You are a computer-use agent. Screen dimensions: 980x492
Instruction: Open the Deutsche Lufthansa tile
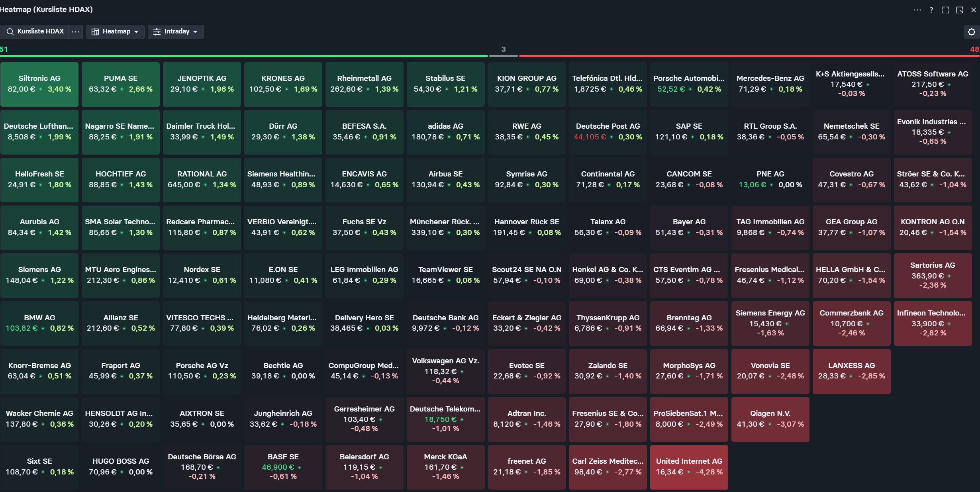tap(39, 132)
